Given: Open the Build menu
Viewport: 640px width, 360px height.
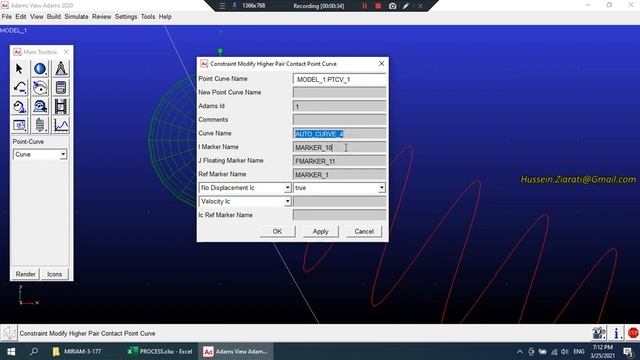Looking at the screenshot, I should (x=54, y=17).
